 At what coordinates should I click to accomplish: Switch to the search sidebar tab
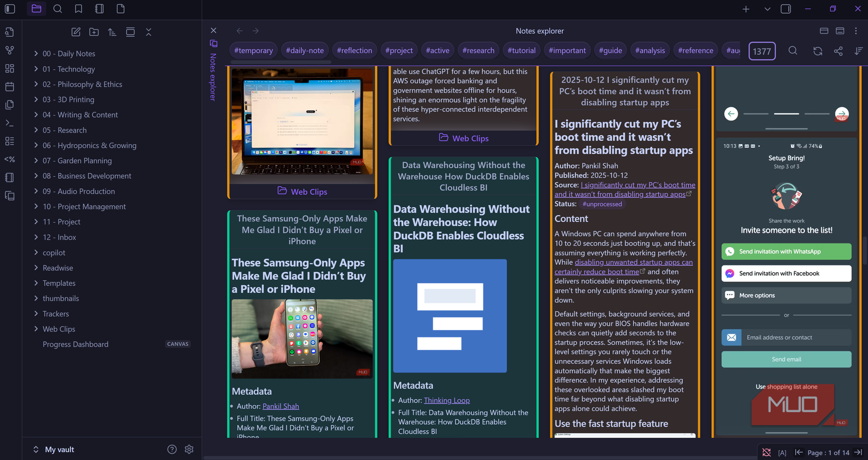coord(58,9)
